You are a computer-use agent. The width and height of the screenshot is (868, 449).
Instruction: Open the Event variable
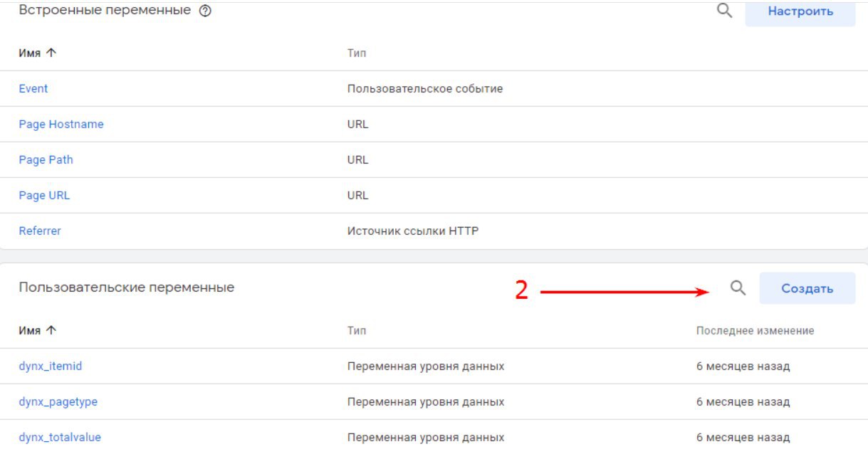tap(33, 89)
